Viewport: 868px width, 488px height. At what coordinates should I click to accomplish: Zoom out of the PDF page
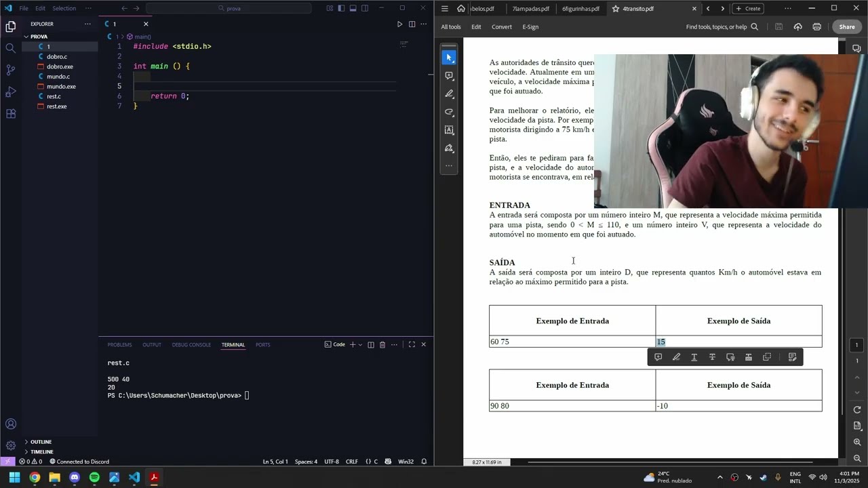857,459
